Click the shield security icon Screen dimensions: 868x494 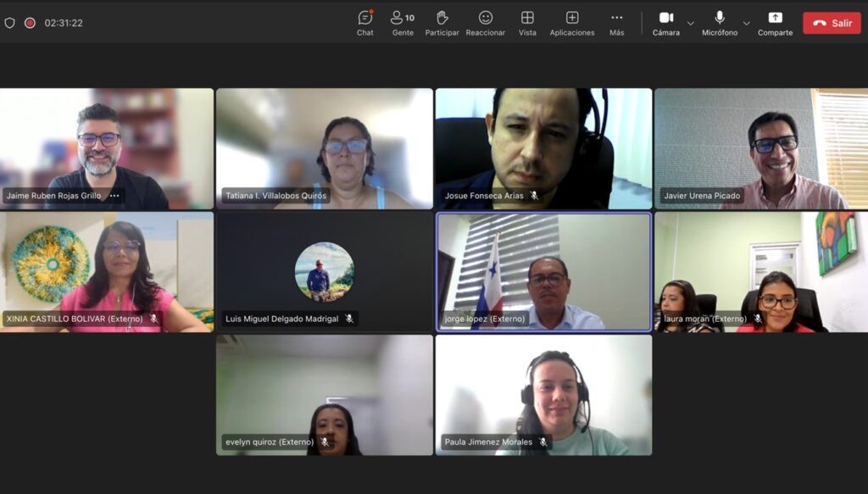pyautogui.click(x=10, y=23)
